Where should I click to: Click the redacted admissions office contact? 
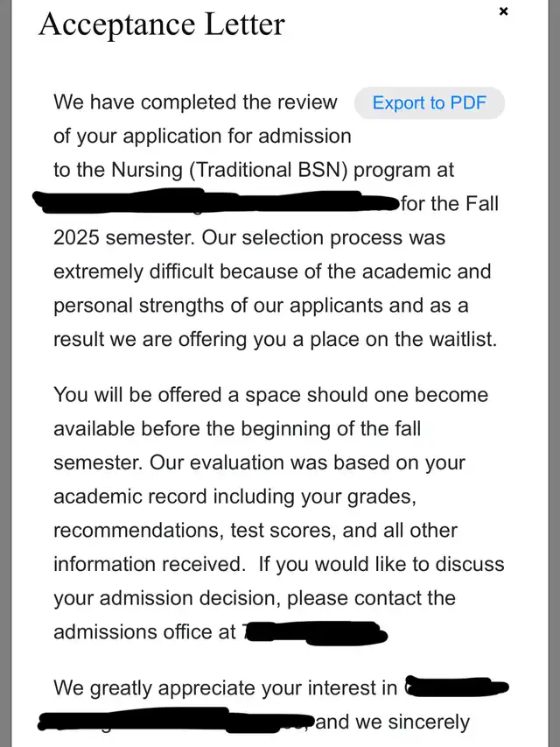[x=316, y=633]
